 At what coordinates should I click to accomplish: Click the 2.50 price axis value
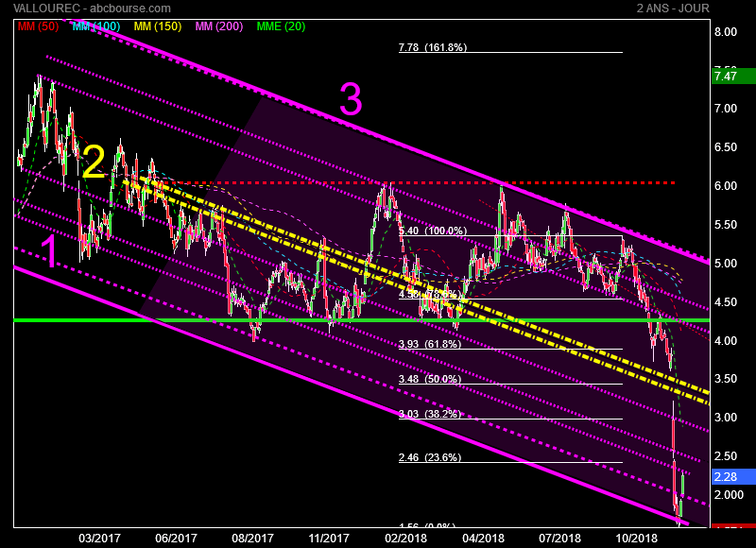(x=726, y=456)
